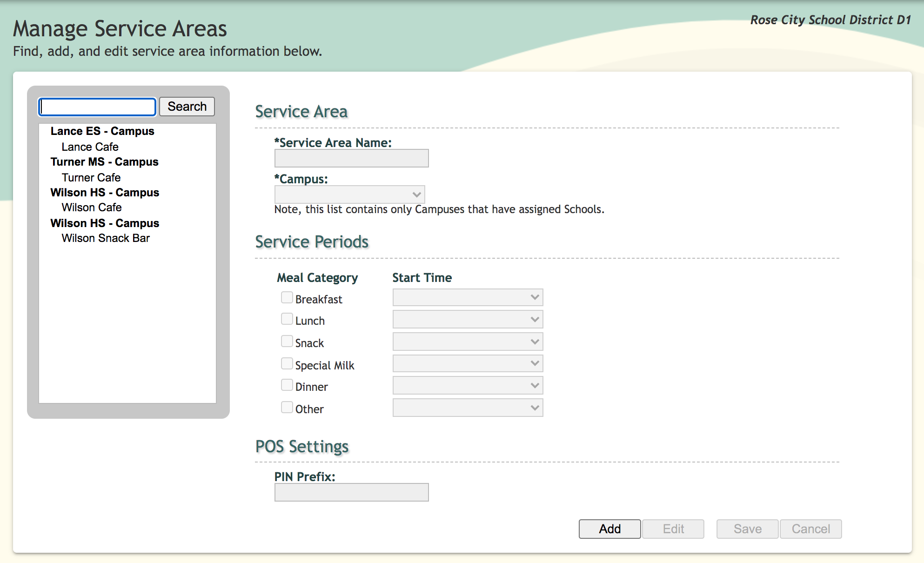Select Lance Cafe in the list

coord(90,147)
